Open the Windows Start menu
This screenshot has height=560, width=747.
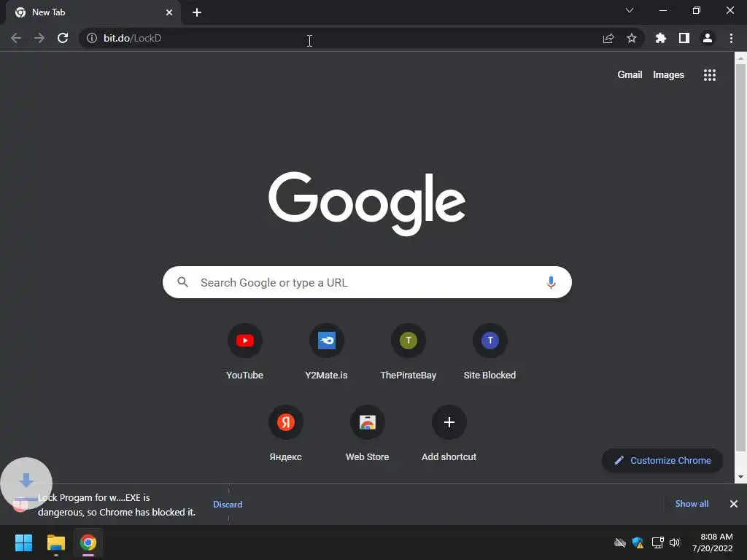pyautogui.click(x=23, y=542)
